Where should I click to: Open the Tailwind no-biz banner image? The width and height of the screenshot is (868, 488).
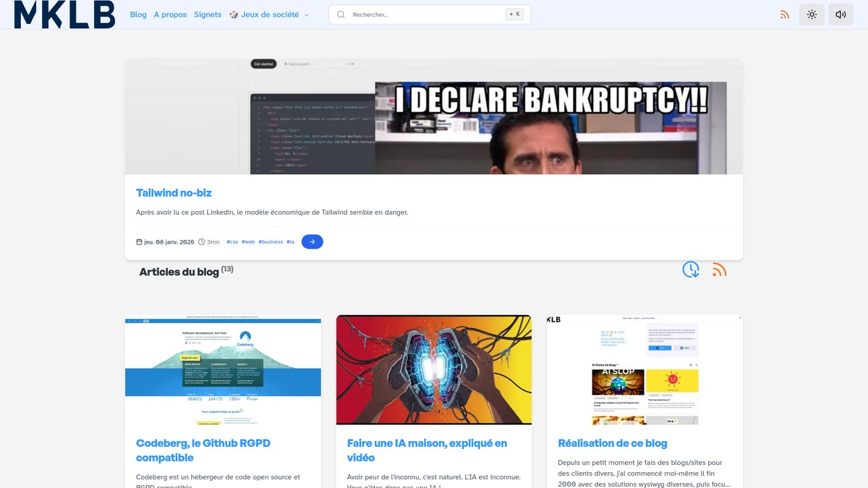(x=434, y=116)
